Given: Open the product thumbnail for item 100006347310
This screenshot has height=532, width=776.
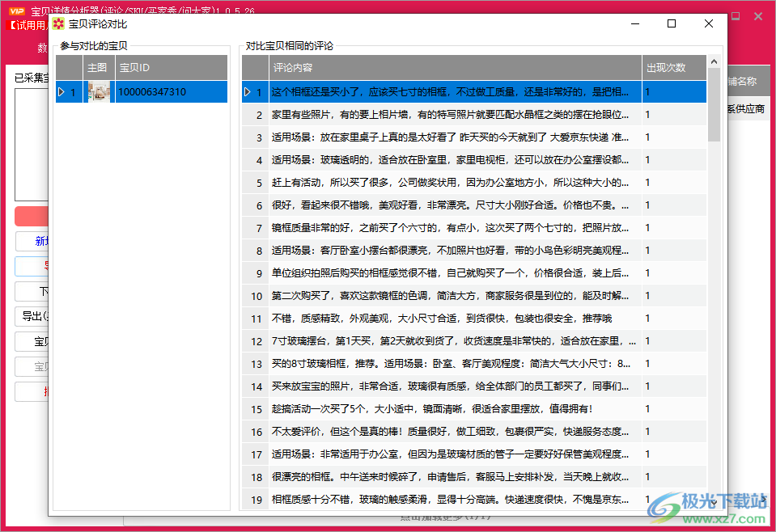Looking at the screenshot, I should pos(99,92).
